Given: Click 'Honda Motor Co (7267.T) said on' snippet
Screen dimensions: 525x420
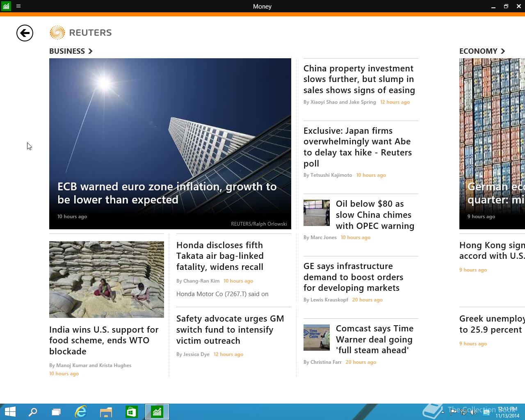Looking at the screenshot, I should pos(222,294).
